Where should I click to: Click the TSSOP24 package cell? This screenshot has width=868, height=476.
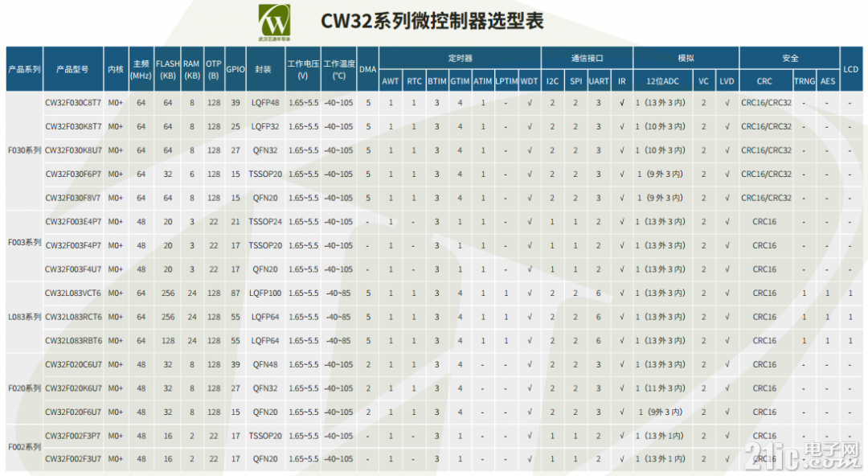pos(265,222)
